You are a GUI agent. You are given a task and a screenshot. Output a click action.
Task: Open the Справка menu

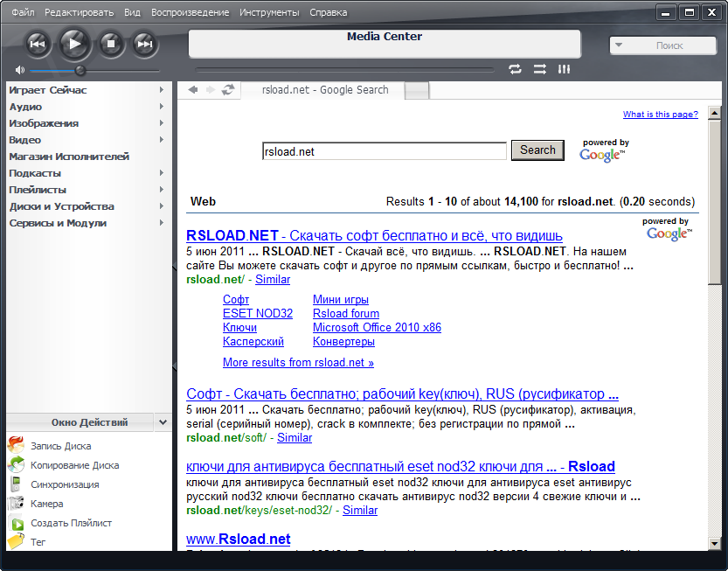(329, 12)
